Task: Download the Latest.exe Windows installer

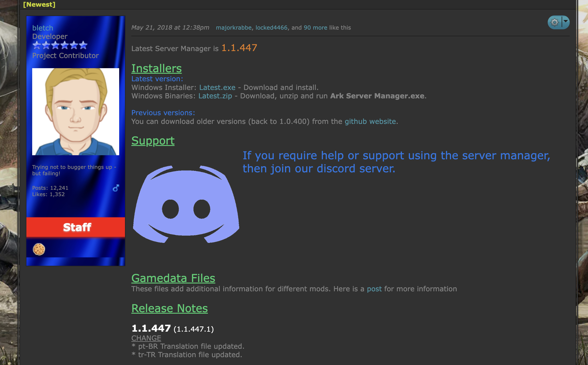Action: click(217, 87)
